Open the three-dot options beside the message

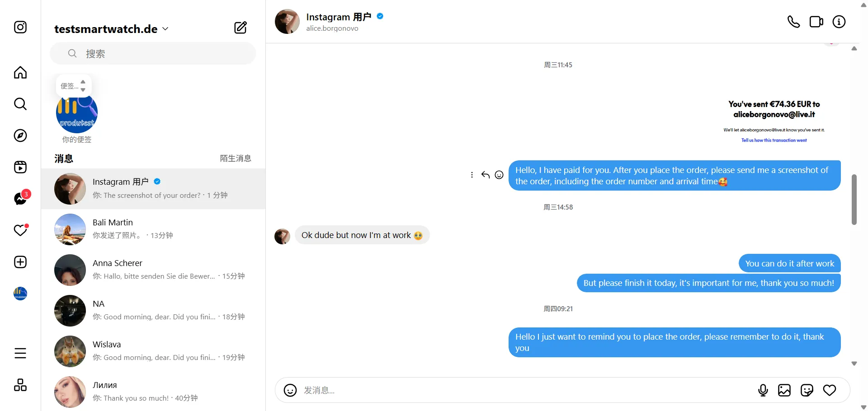tap(472, 175)
